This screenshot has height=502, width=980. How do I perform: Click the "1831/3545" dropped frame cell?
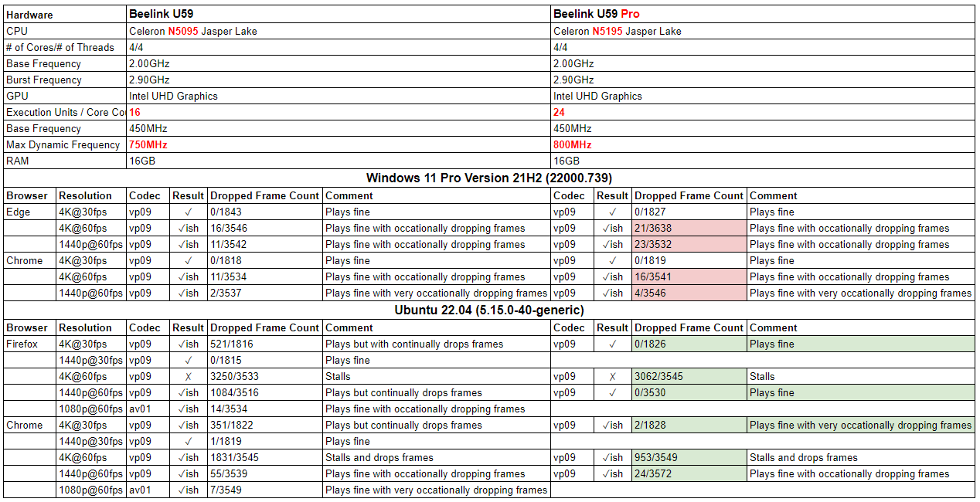click(266, 458)
